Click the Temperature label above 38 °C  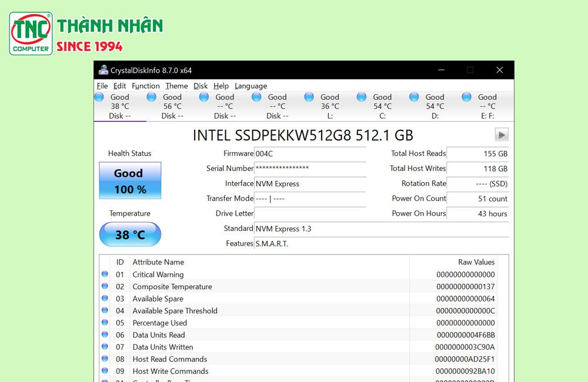[130, 213]
